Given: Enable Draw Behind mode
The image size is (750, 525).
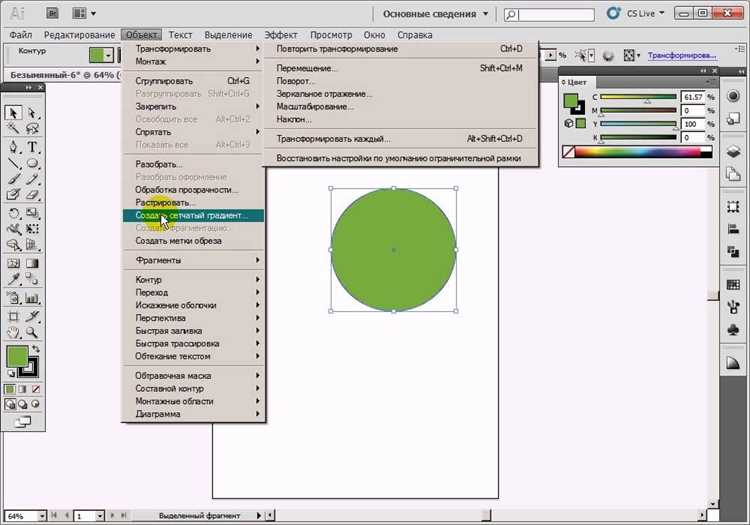Looking at the screenshot, I should pos(22,405).
